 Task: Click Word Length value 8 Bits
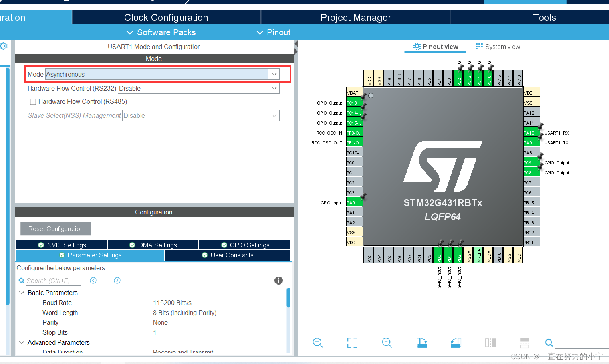coord(184,313)
